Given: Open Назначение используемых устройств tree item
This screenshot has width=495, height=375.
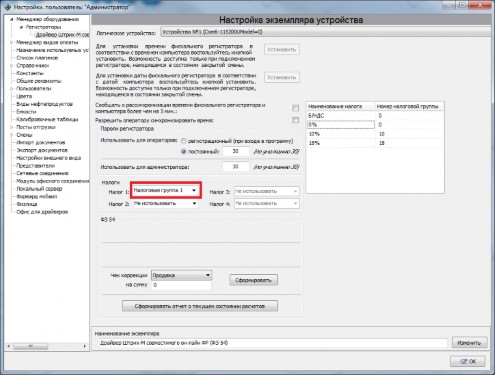Looking at the screenshot, I should (53, 50).
